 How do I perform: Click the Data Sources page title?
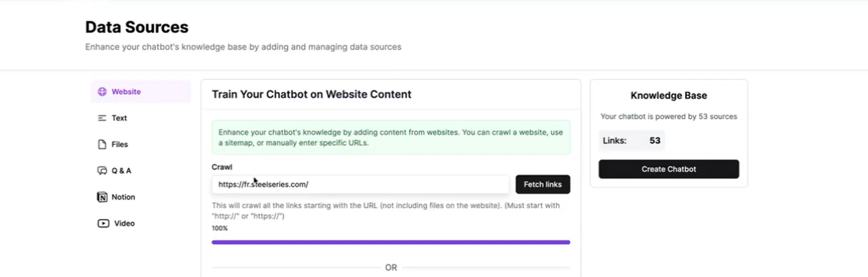[137, 27]
